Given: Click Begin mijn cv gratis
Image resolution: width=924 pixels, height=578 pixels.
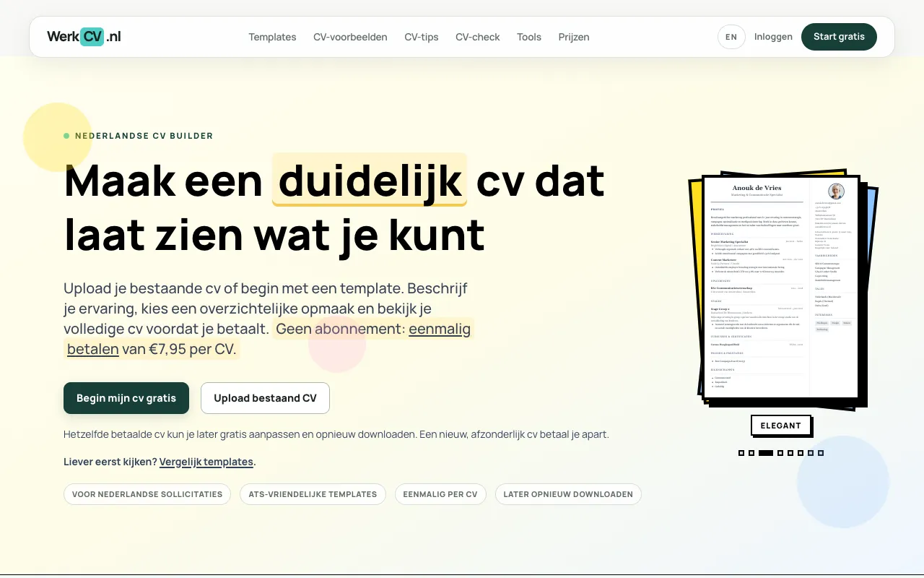Looking at the screenshot, I should [x=126, y=398].
